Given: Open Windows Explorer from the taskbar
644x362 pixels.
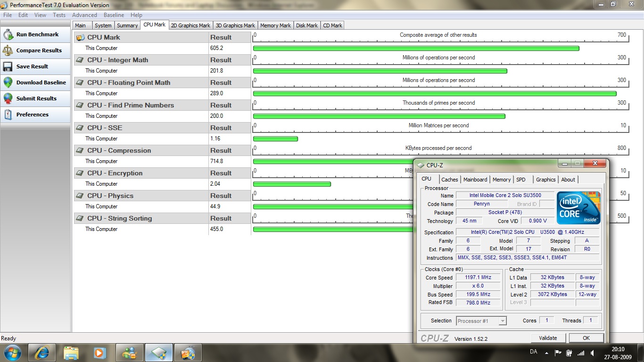Looking at the screenshot, I should [71, 353].
